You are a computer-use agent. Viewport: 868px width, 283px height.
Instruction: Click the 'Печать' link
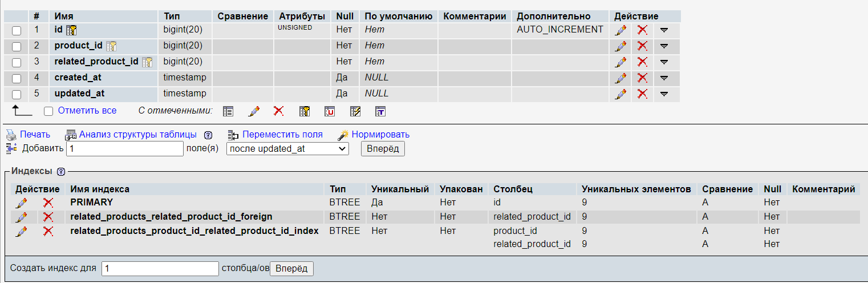[x=35, y=135]
